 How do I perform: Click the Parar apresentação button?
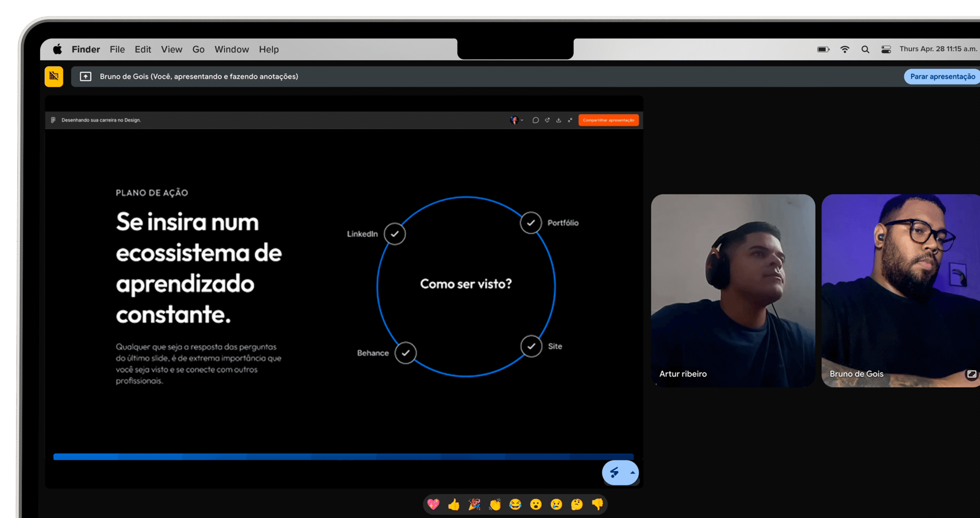click(941, 76)
